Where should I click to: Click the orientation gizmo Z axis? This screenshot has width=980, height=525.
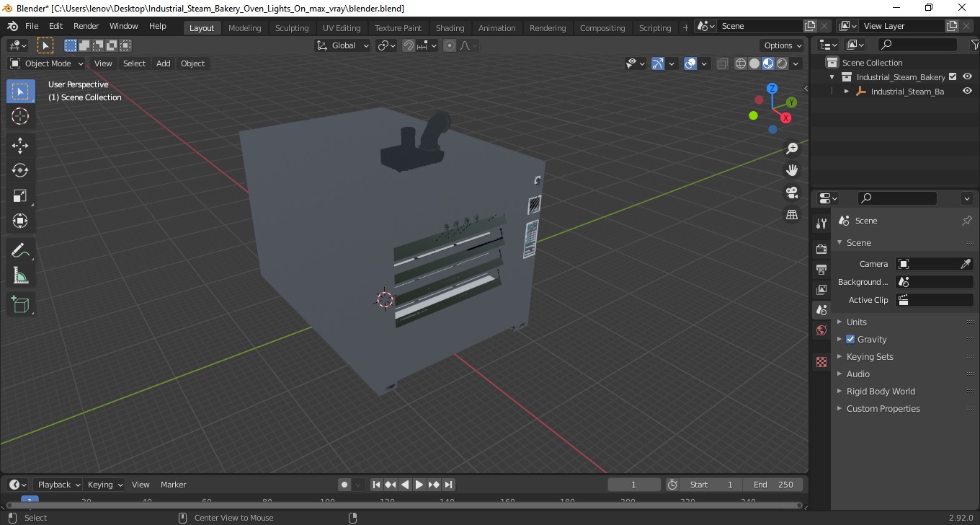pyautogui.click(x=772, y=88)
